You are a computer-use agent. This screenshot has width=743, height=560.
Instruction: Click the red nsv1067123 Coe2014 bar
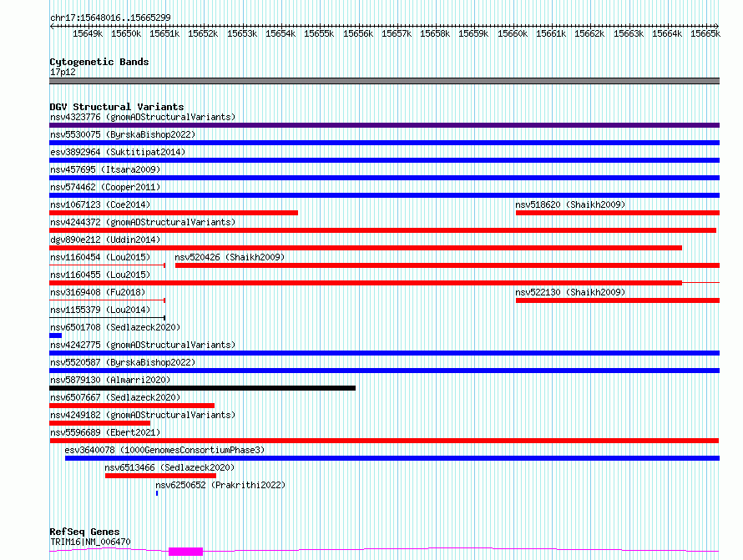(174, 213)
